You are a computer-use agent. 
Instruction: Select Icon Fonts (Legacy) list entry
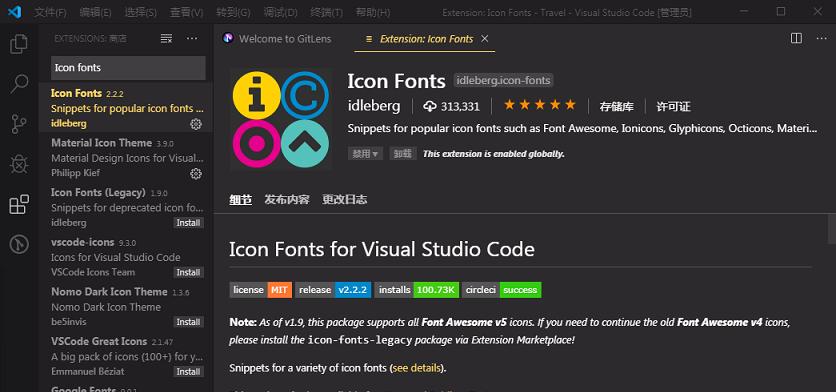coord(126,207)
